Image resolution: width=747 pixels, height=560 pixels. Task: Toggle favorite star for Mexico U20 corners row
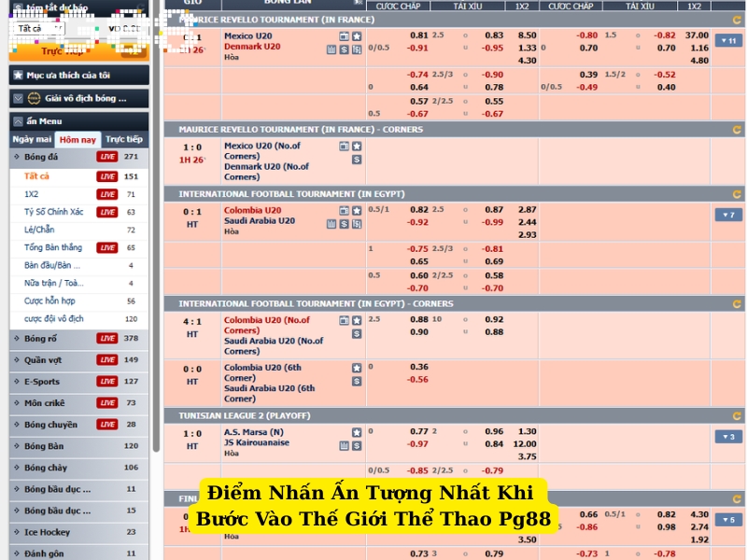tap(357, 147)
